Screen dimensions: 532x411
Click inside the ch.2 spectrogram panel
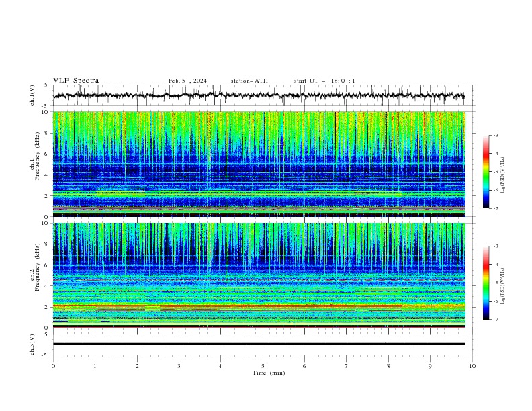coord(259,275)
